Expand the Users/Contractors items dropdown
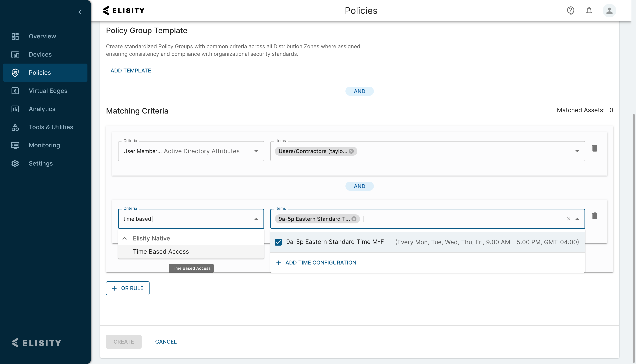The height and width of the screenshot is (364, 636). click(577, 151)
